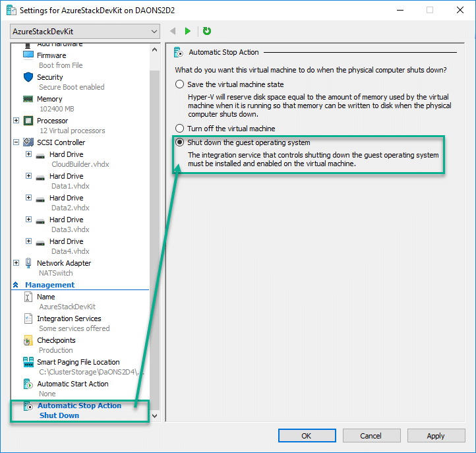
Task: Collapse the Management section chevron
Action: click(x=15, y=285)
